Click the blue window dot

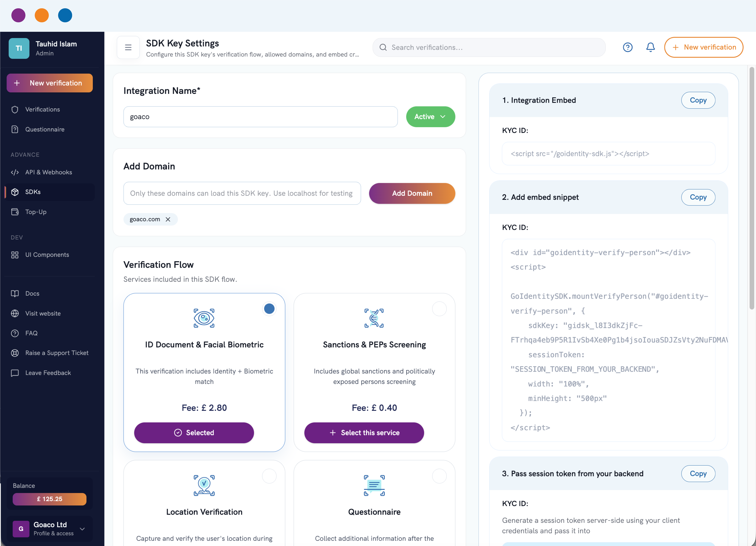click(x=65, y=15)
